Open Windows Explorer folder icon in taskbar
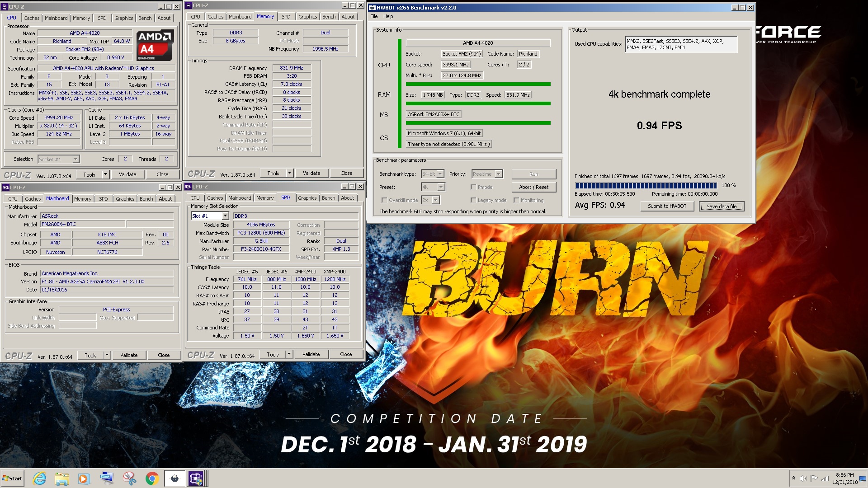Viewport: 868px width, 488px height. [x=62, y=479]
